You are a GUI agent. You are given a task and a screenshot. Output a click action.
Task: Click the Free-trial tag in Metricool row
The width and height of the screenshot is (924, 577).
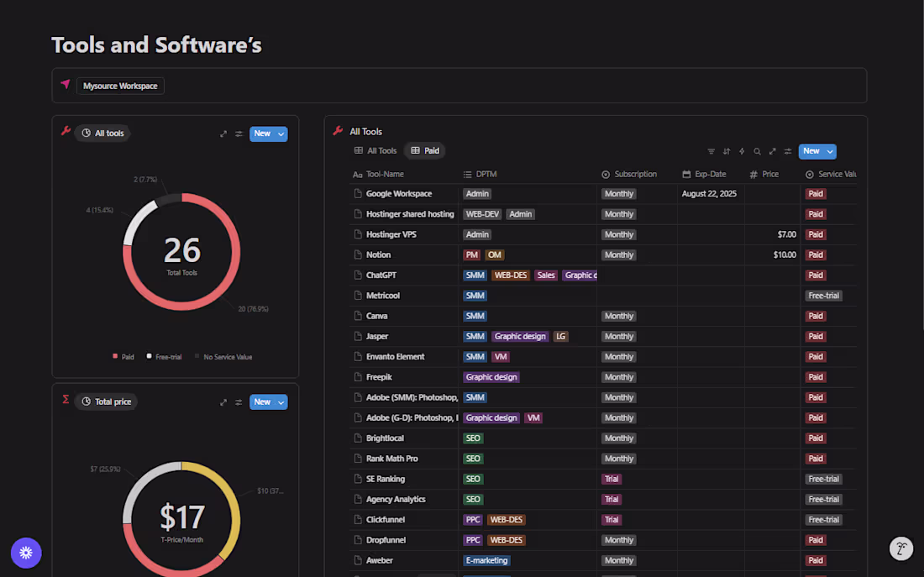[824, 296]
